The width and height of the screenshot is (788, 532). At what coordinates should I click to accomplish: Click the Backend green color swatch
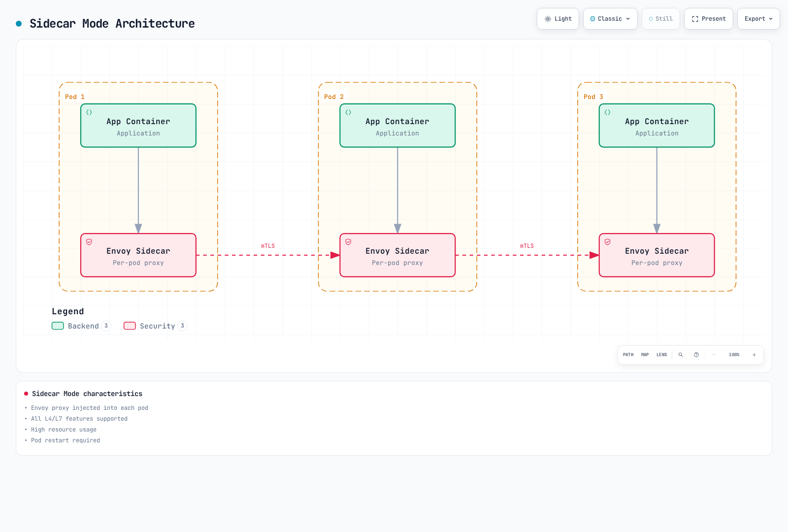pyautogui.click(x=58, y=326)
